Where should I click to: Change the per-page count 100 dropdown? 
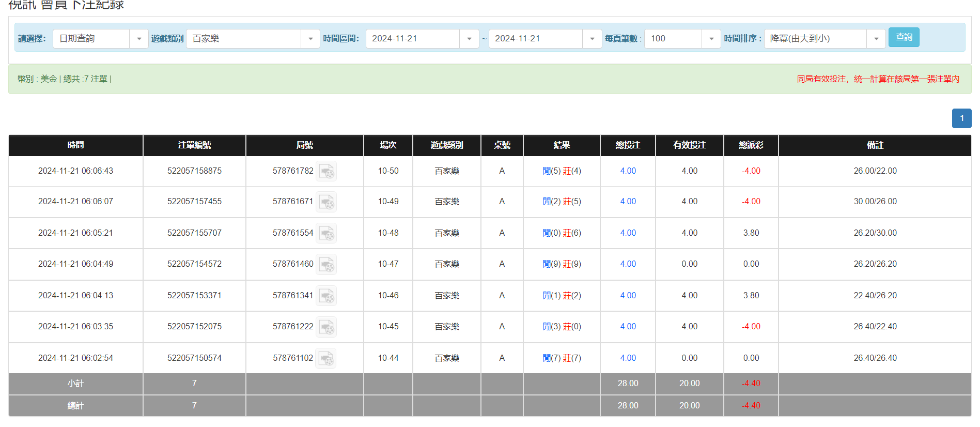tap(711, 39)
